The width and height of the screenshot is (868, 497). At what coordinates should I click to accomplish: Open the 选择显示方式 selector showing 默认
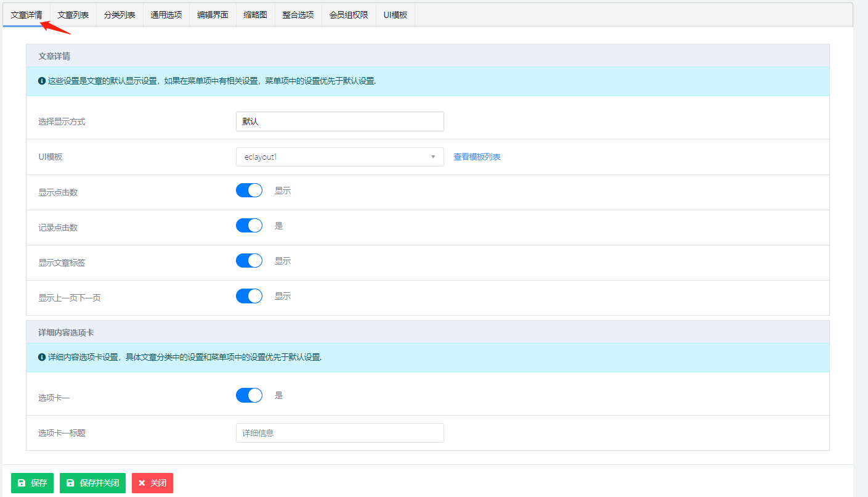339,121
